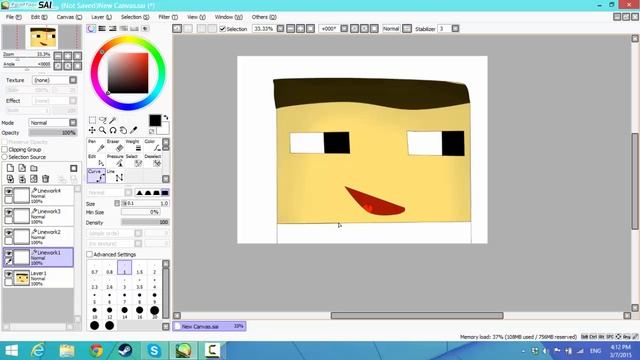The width and height of the screenshot is (640, 360).
Task: Select the Line linework tool
Action: click(x=115, y=176)
